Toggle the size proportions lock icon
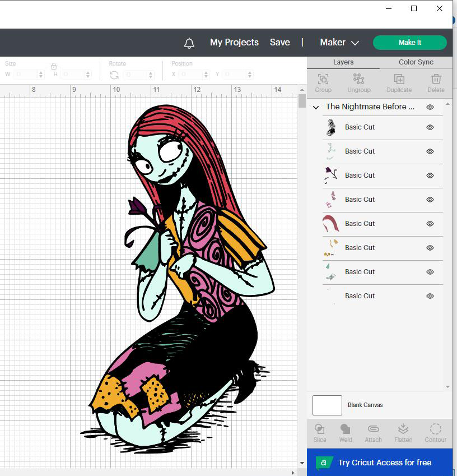Image resolution: width=457 pixels, height=476 pixels. (54, 66)
